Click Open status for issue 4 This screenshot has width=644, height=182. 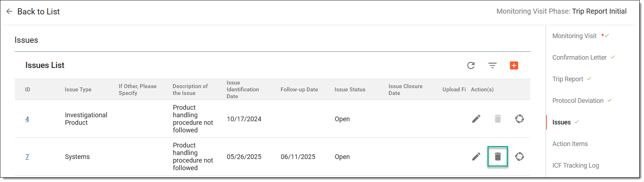tap(342, 119)
